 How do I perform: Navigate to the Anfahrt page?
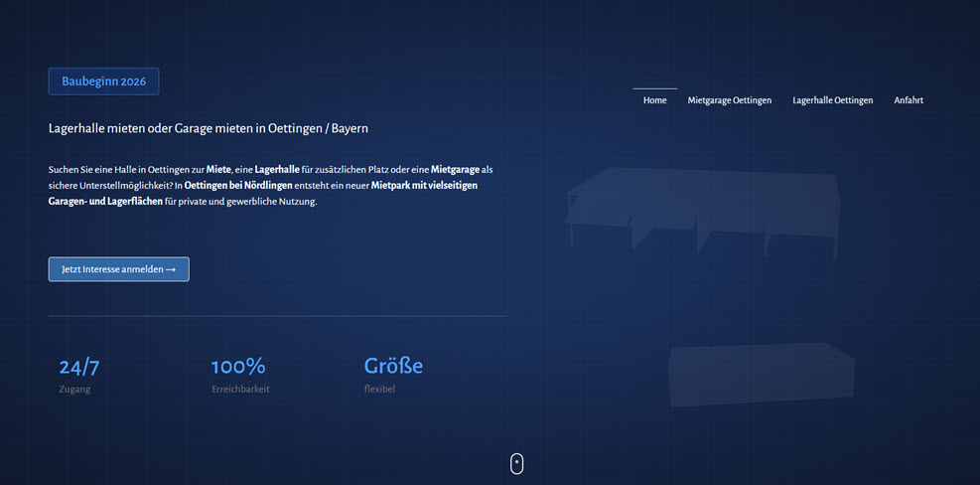coord(909,100)
